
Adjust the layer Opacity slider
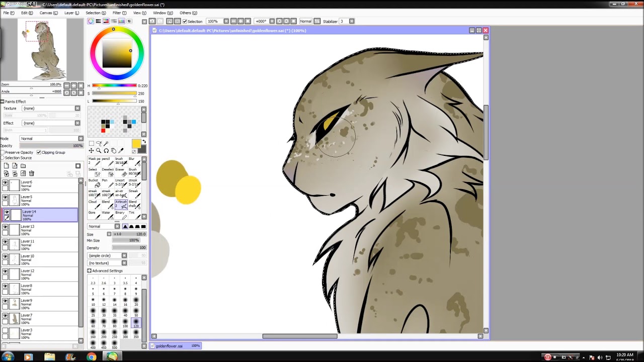pyautogui.click(x=51, y=146)
